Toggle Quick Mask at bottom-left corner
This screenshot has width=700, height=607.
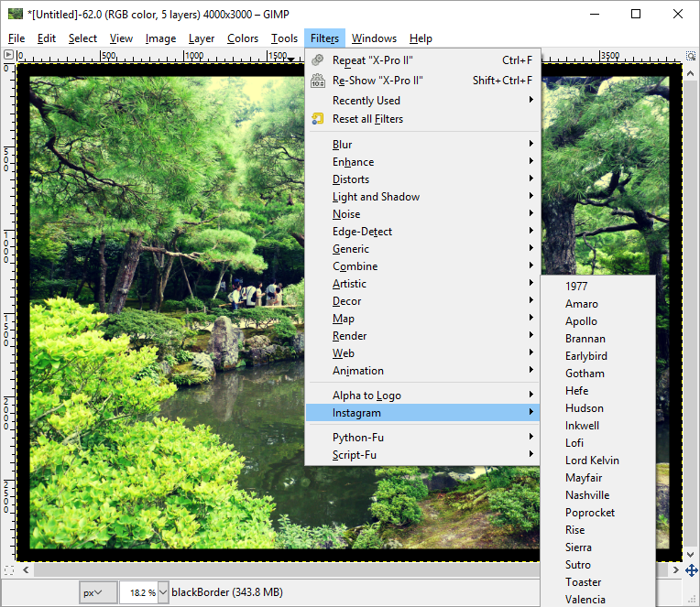coord(8,569)
